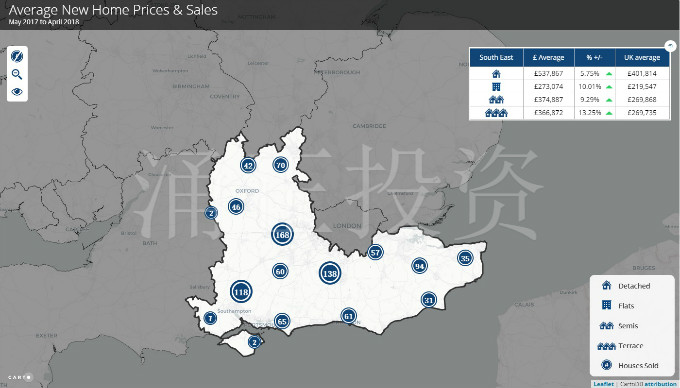The height and width of the screenshot is (388, 680).
Task: Toggle the Houses Sold legend item
Action: coord(630,365)
